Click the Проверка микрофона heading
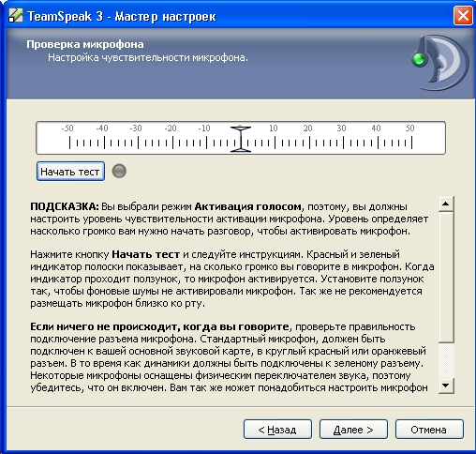 click(x=85, y=44)
